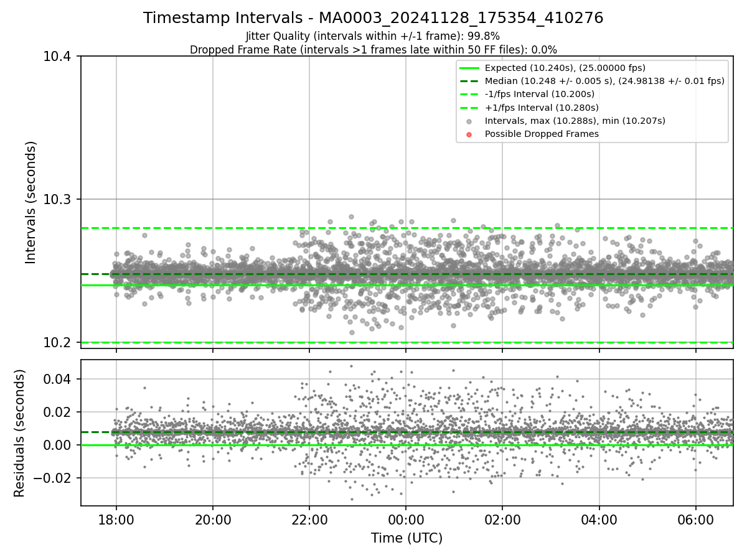Click the plot title 'Timestamp Intervals - MA0003_20241128_175354_410276'

pyautogui.click(x=373, y=18)
